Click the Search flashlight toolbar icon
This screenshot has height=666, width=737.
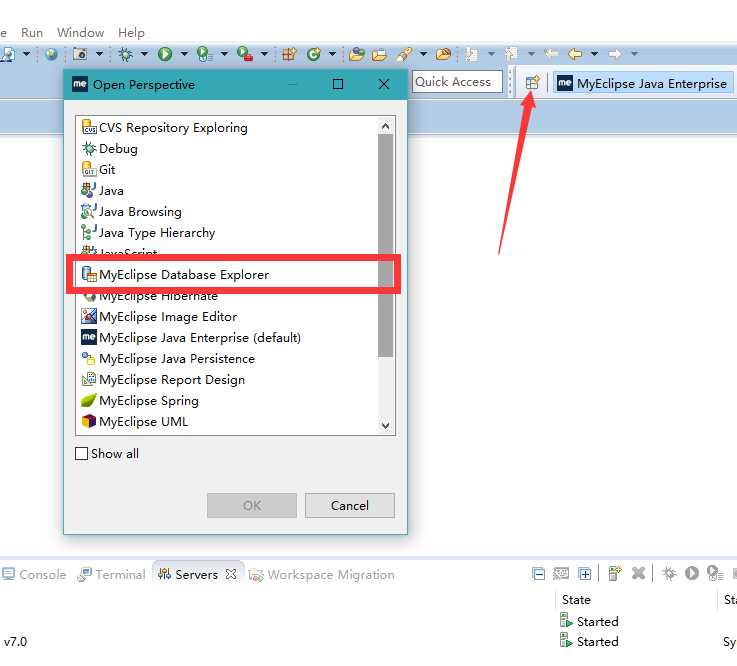(404, 54)
